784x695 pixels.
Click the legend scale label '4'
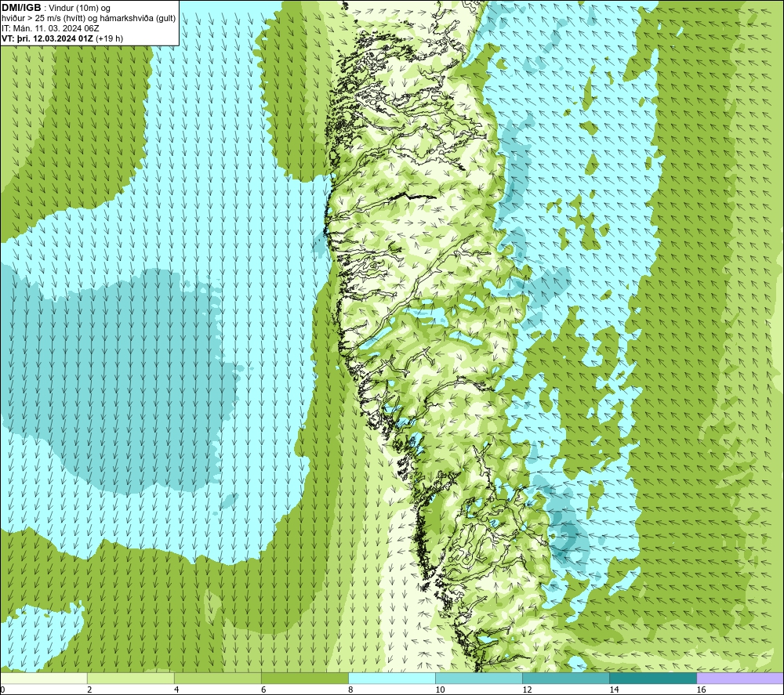click(176, 690)
